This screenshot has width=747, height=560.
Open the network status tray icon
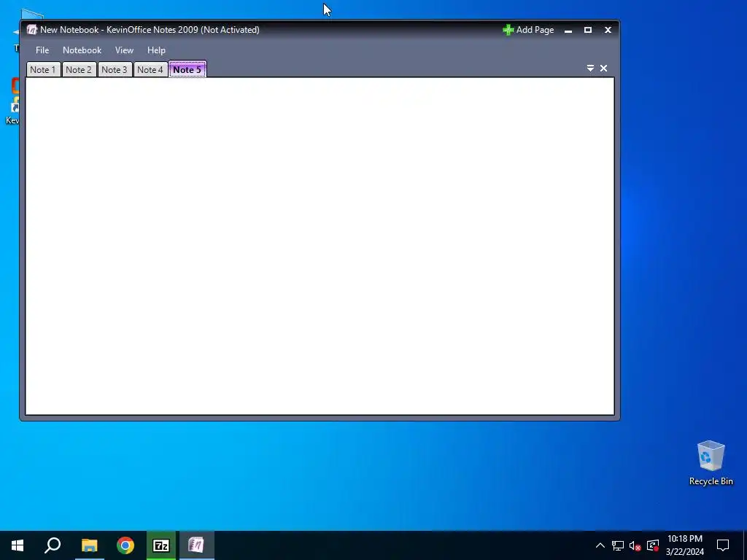pos(618,545)
